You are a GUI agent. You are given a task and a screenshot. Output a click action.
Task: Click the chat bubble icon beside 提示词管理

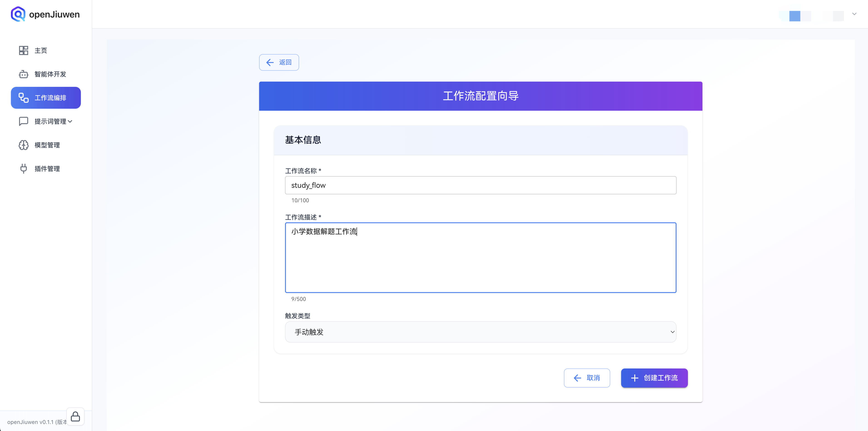coord(23,121)
